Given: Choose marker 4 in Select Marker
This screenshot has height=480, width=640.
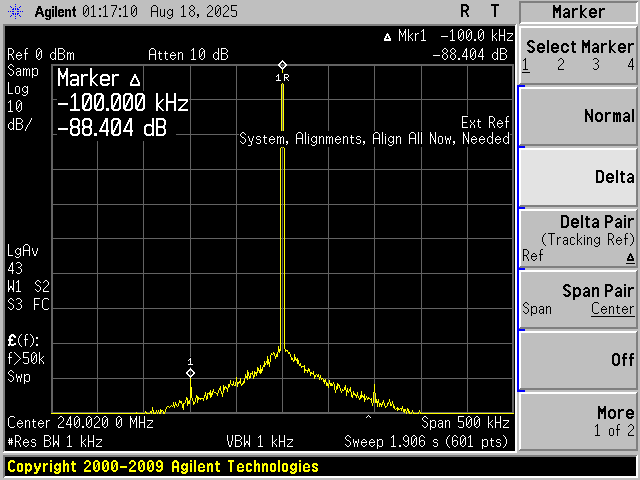Looking at the screenshot, I should pos(631,64).
